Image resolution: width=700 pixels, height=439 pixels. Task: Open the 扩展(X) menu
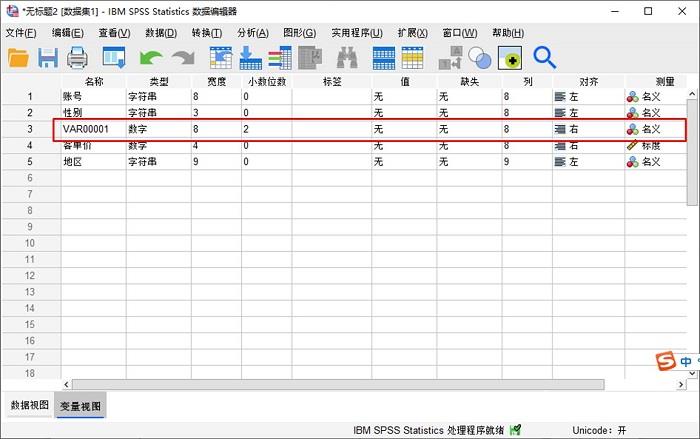pos(412,33)
